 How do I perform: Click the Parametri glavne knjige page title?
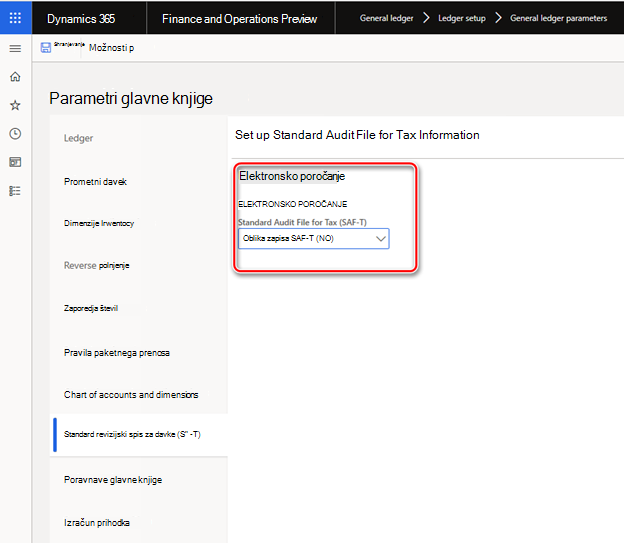[131, 98]
